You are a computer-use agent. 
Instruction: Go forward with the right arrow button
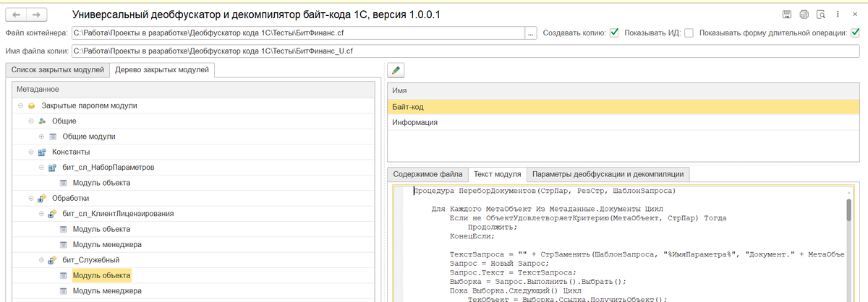click(x=37, y=14)
